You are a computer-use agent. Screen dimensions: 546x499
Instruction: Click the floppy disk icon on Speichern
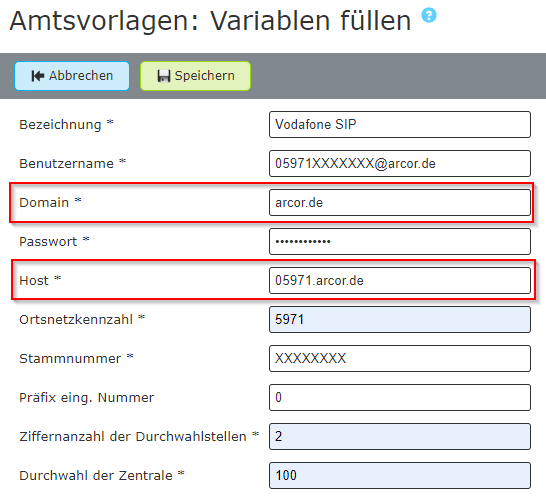[x=164, y=76]
